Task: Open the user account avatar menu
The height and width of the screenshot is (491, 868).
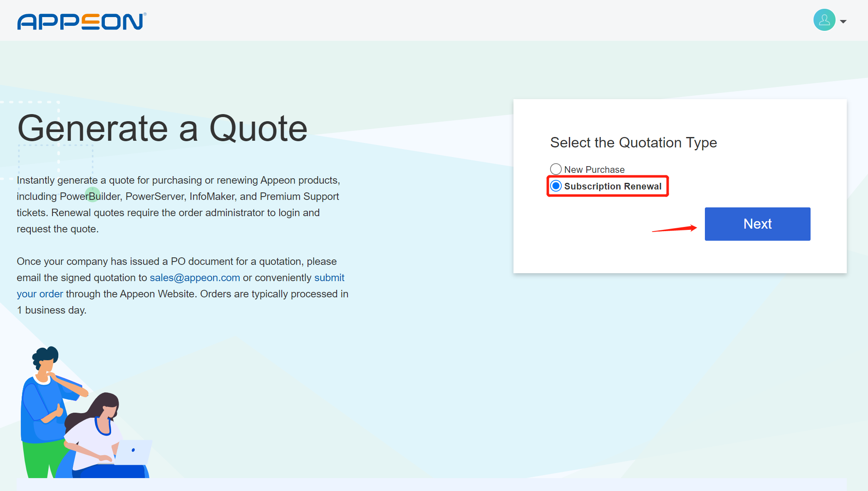Action: (x=824, y=20)
